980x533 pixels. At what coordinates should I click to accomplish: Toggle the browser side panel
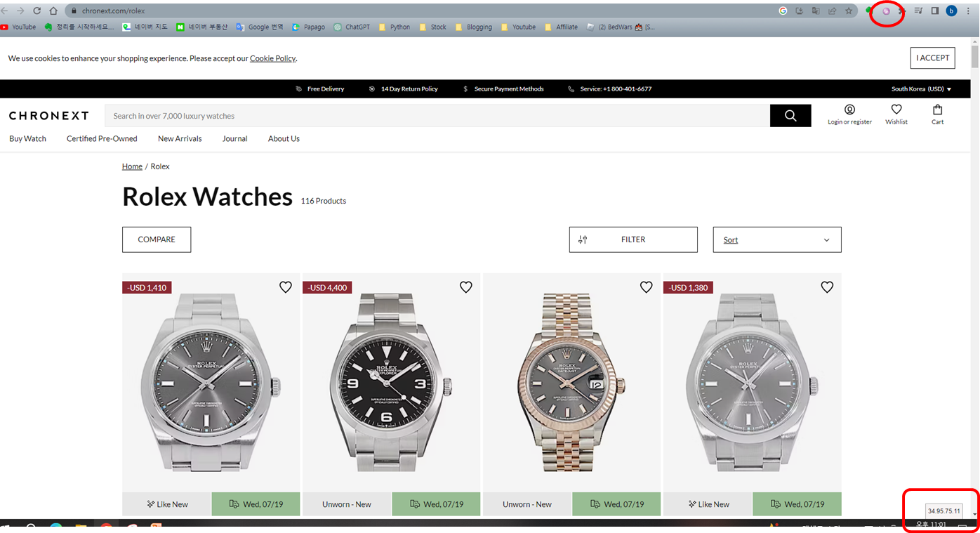(x=935, y=11)
